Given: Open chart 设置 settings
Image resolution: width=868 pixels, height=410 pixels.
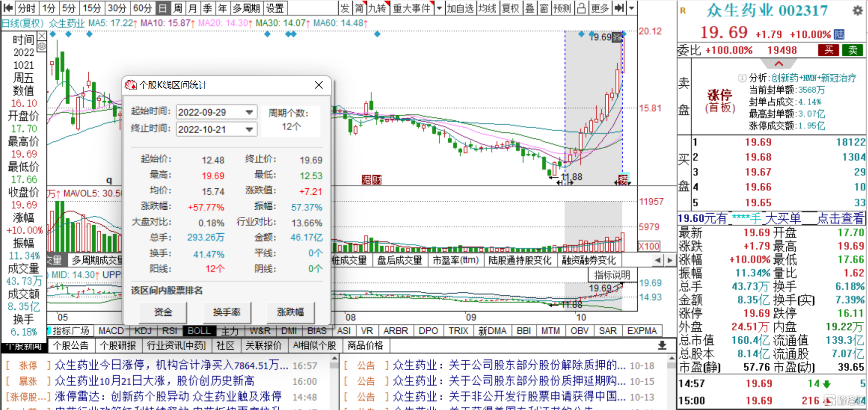Looking at the screenshot, I should (275, 8).
